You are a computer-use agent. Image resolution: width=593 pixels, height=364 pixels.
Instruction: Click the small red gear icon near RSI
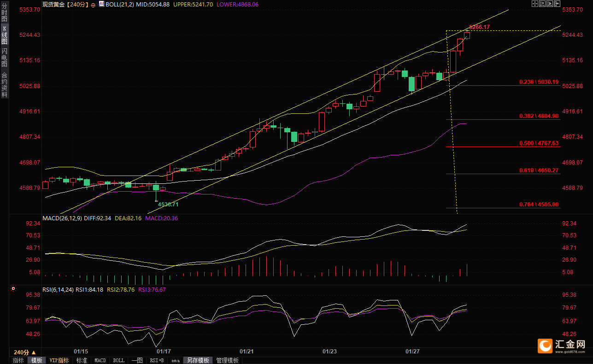pyautogui.click(x=13, y=289)
